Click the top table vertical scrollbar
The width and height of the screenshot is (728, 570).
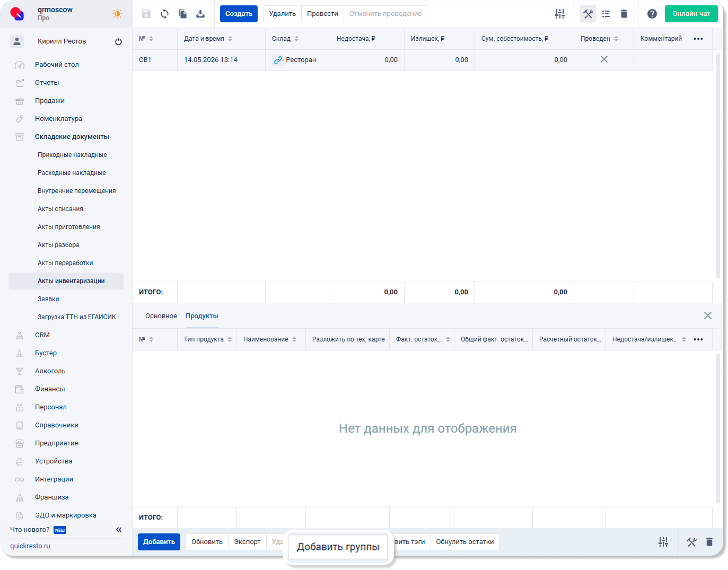pyautogui.click(x=718, y=164)
